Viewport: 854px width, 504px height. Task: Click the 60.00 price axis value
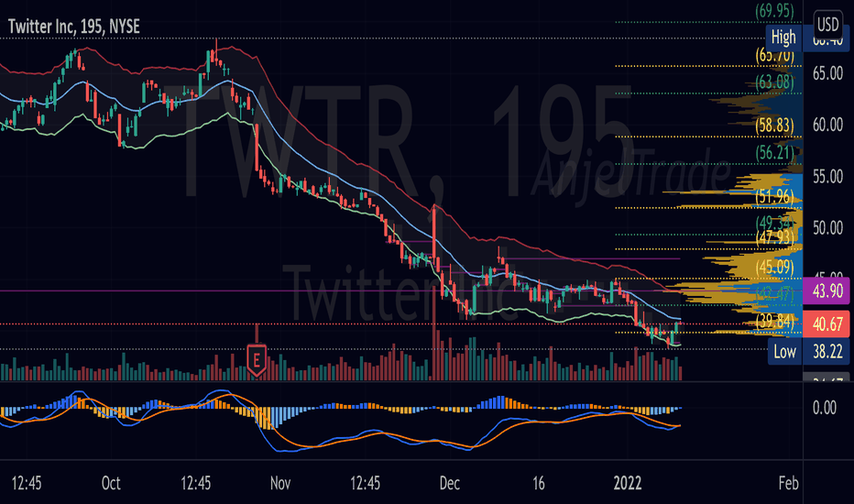coord(827,125)
